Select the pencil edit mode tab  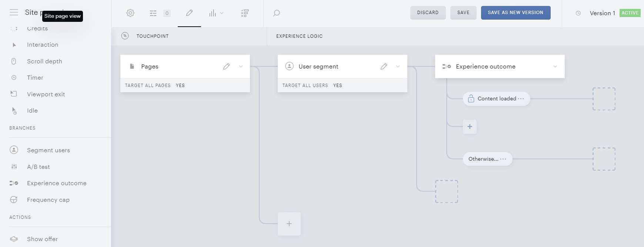[189, 13]
